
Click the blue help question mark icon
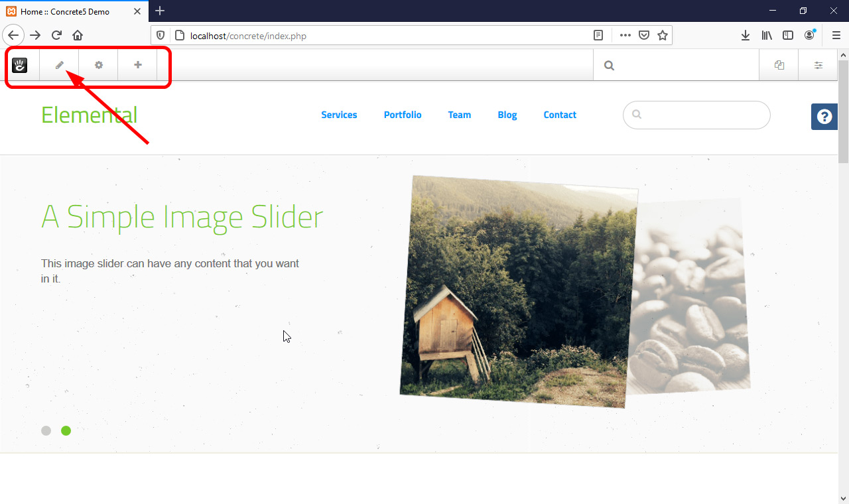(824, 117)
